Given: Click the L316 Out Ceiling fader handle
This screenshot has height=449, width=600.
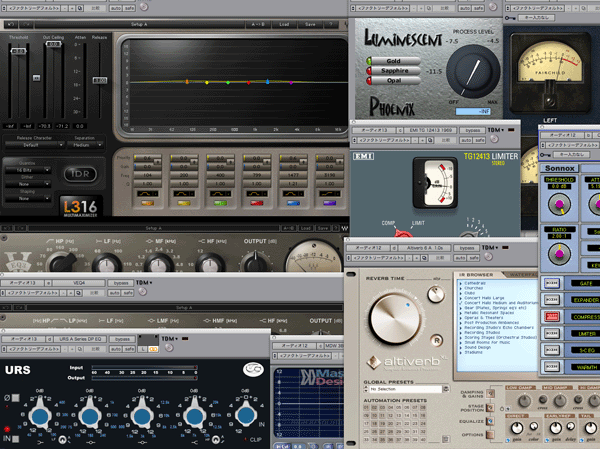Looking at the screenshot, I should pyautogui.click(x=54, y=44).
